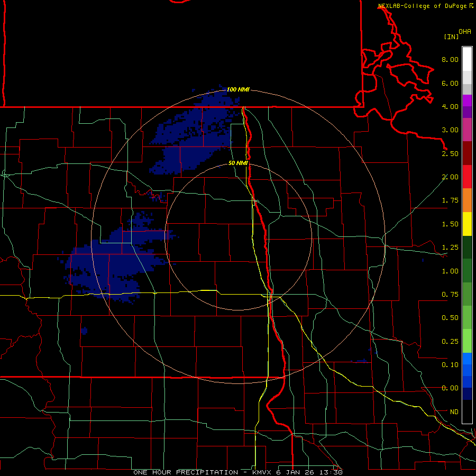Click the "2.00" legend value
The height and width of the screenshot is (476, 476).
coord(450,177)
